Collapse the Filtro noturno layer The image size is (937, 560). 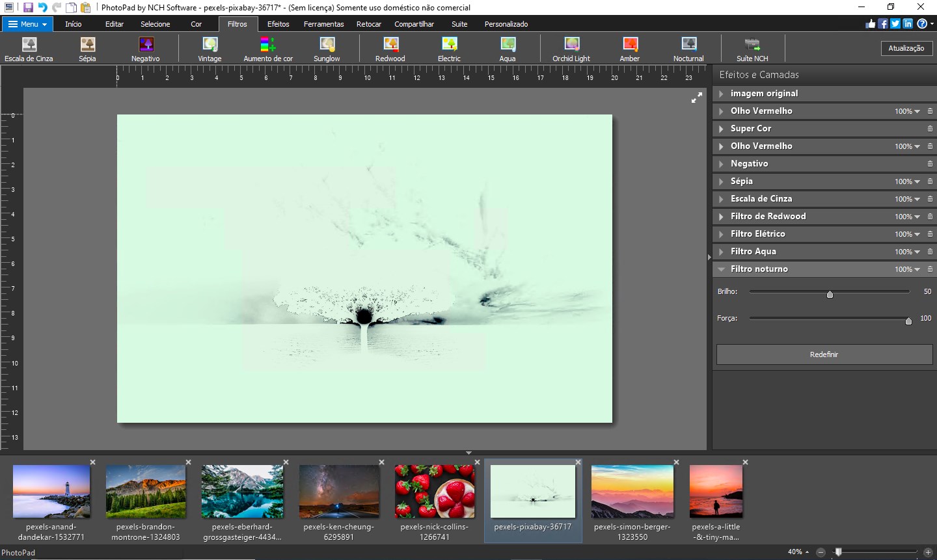[x=721, y=269]
